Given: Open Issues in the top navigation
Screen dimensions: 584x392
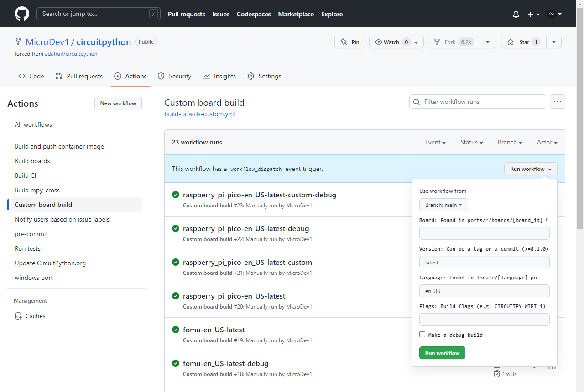Looking at the screenshot, I should coord(221,14).
